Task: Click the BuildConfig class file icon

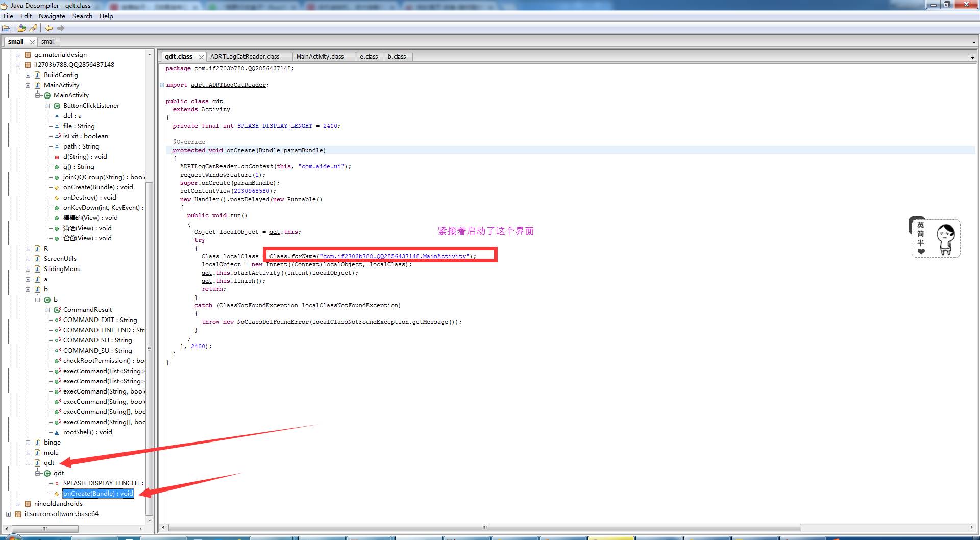Action: pos(37,75)
